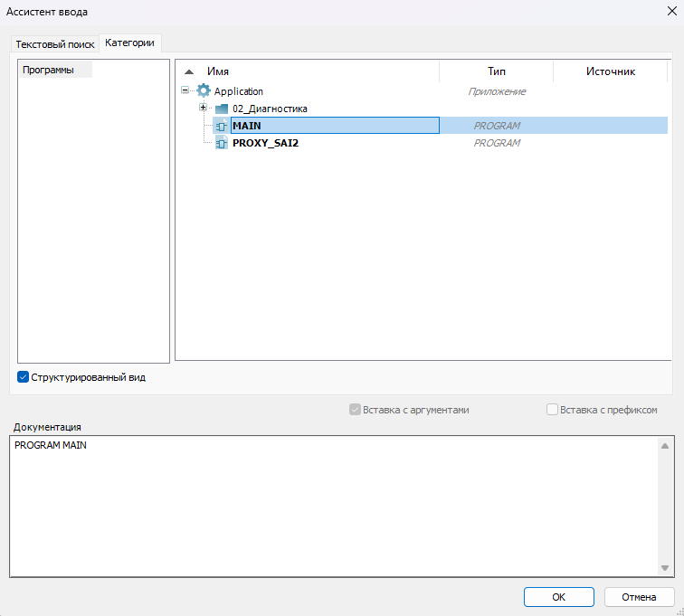This screenshot has height=616, width=684.
Task: Enable Вставка с префиксом checkbox
Action: (552, 410)
